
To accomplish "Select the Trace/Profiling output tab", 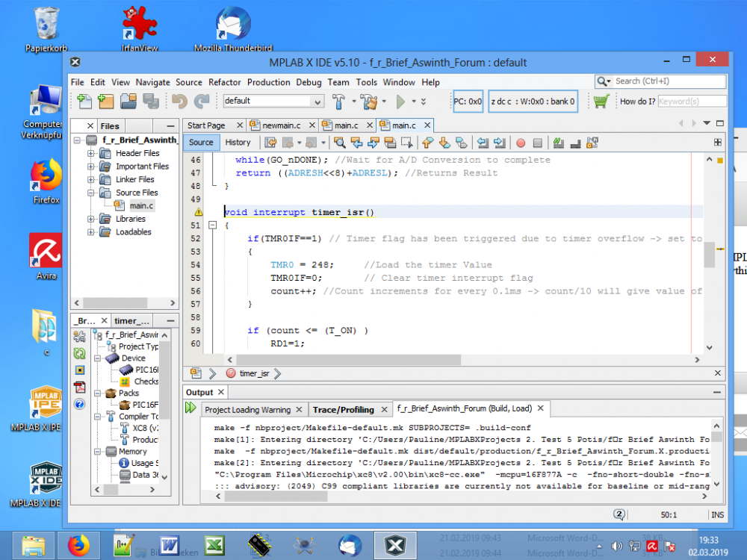I will 345,409.
